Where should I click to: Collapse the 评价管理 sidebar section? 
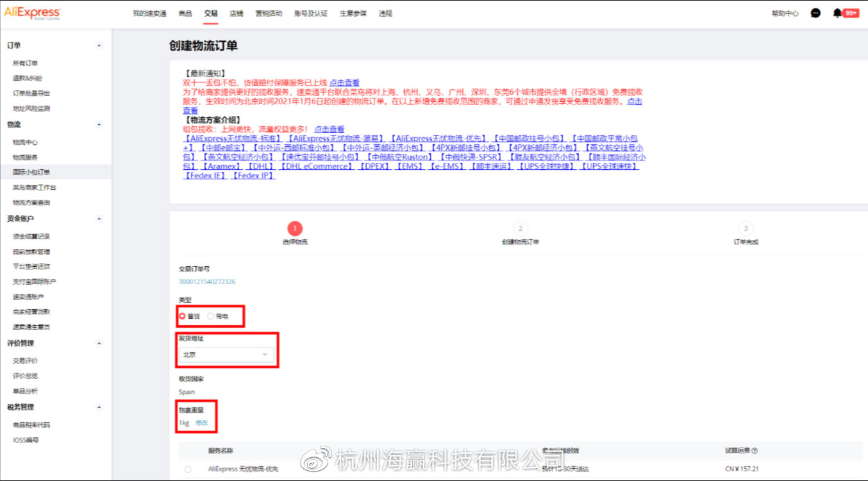[x=99, y=343]
